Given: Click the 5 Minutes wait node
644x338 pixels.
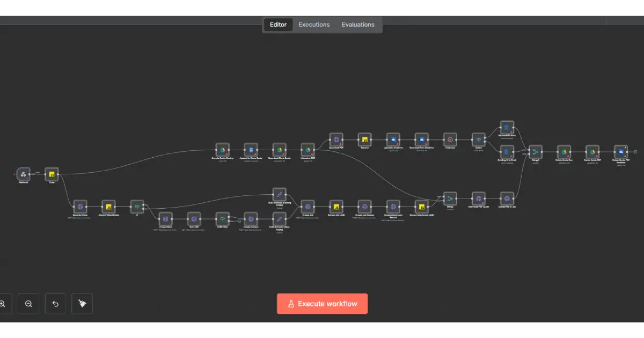Looking at the screenshot, I should click(450, 139).
